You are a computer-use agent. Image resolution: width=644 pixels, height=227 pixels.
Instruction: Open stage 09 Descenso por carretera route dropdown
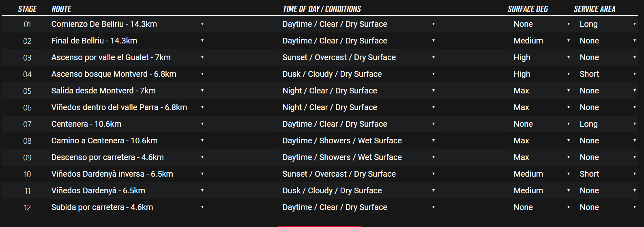[x=128, y=157]
